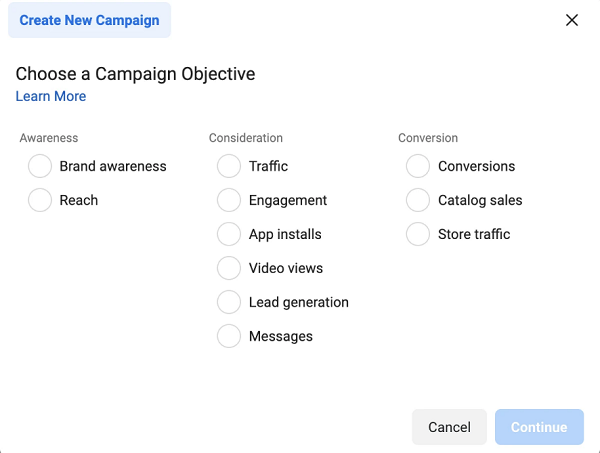Select Traffic as campaign objective
Screen dimensions: 600x453
pyautogui.click(x=229, y=166)
